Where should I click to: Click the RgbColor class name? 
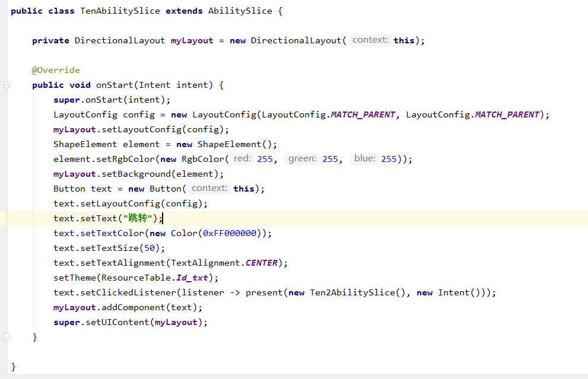point(203,159)
